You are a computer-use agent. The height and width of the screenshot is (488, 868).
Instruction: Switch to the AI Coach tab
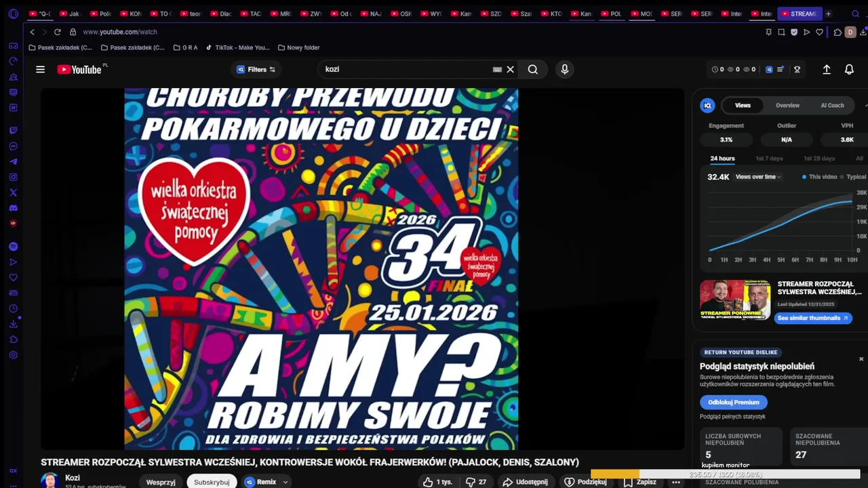(x=832, y=105)
